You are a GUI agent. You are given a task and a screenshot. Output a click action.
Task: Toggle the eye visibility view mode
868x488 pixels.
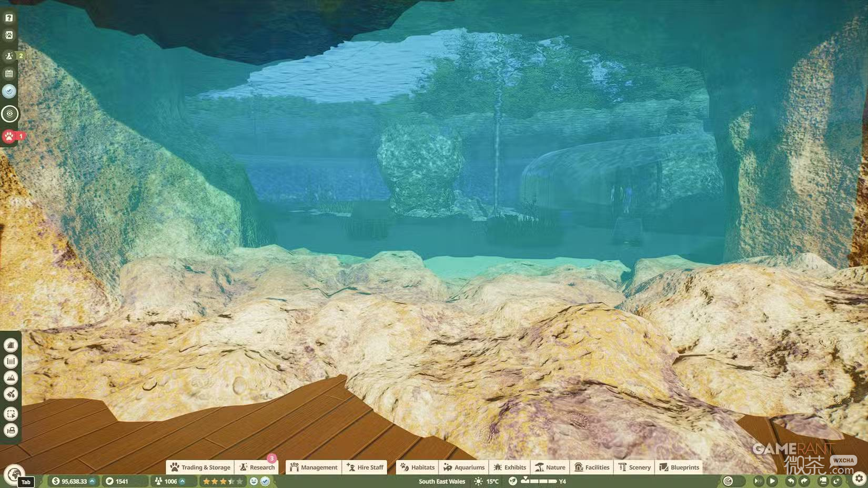9,114
